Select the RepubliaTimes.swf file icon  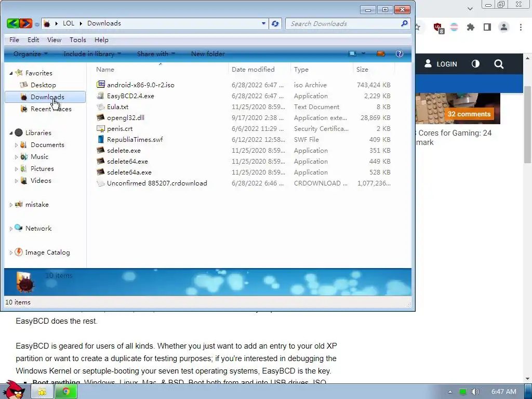100,139
